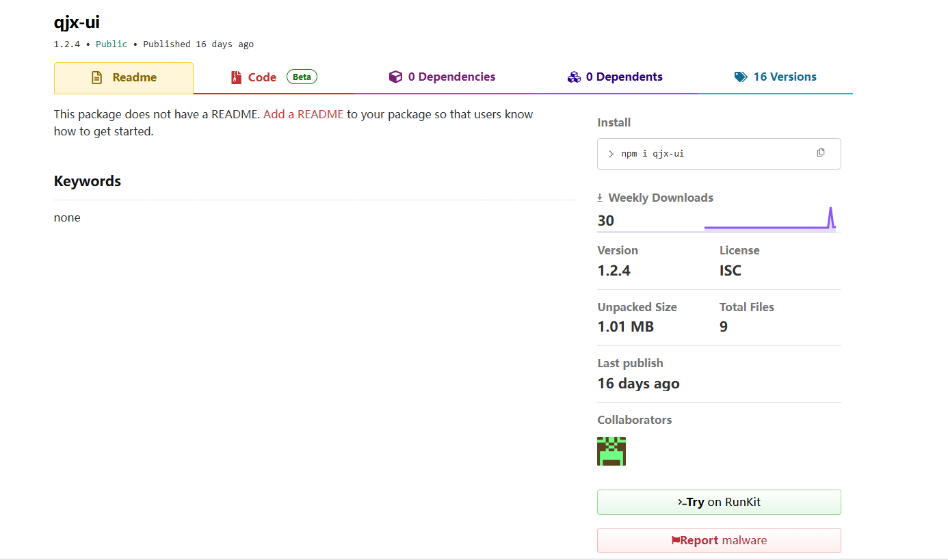
Task: Click the Collaborators heading
Action: [x=635, y=420]
